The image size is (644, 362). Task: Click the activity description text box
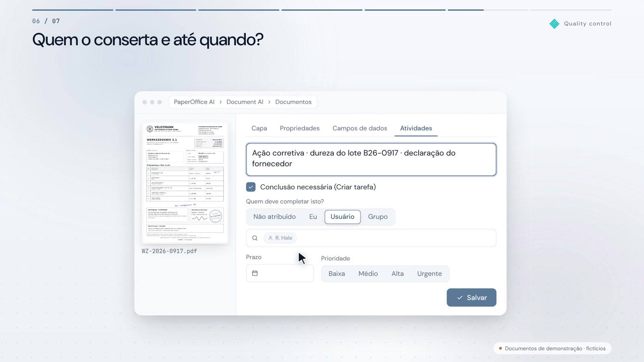pyautogui.click(x=371, y=159)
